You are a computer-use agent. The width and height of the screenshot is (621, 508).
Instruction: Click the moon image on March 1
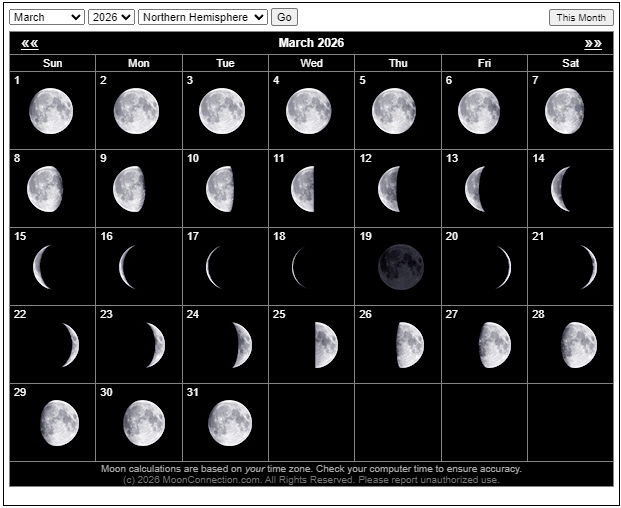click(x=51, y=111)
